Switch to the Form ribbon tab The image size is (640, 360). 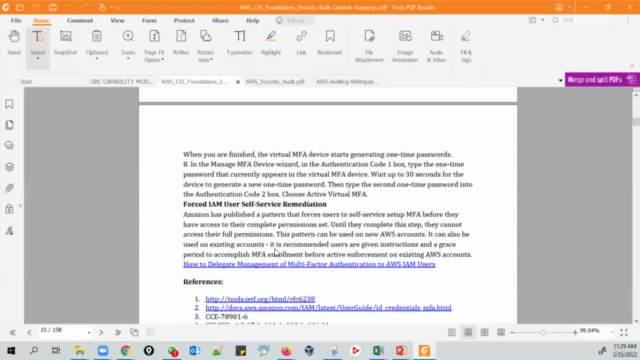point(149,20)
